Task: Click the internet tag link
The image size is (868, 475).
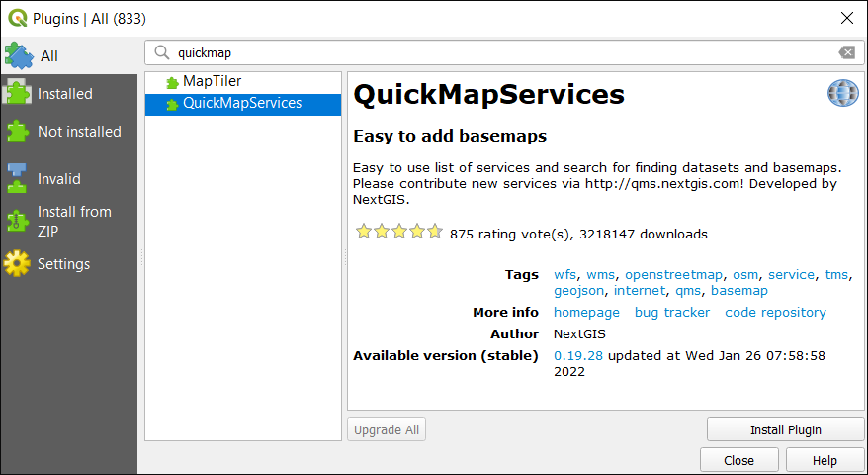Action: [x=640, y=290]
